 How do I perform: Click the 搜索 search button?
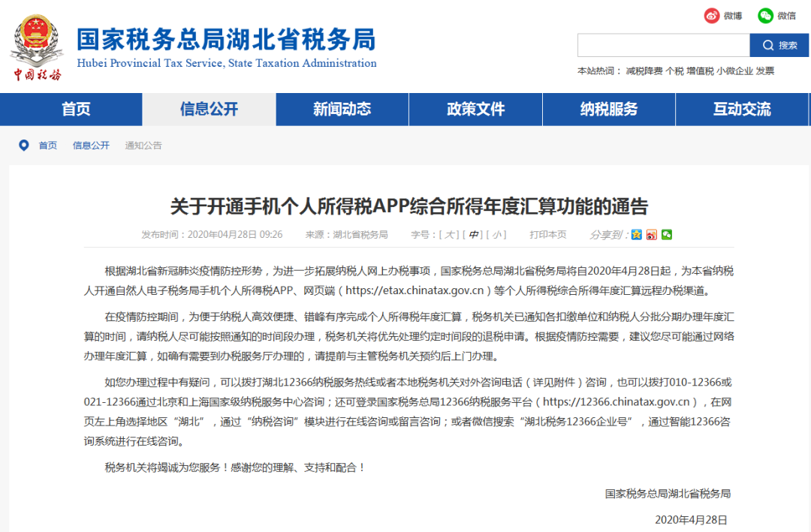point(779,45)
